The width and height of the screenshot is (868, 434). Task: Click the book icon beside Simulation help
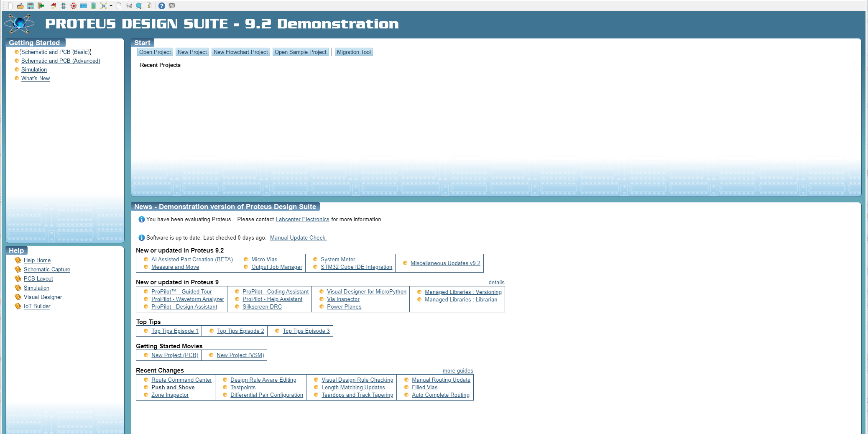pos(18,288)
